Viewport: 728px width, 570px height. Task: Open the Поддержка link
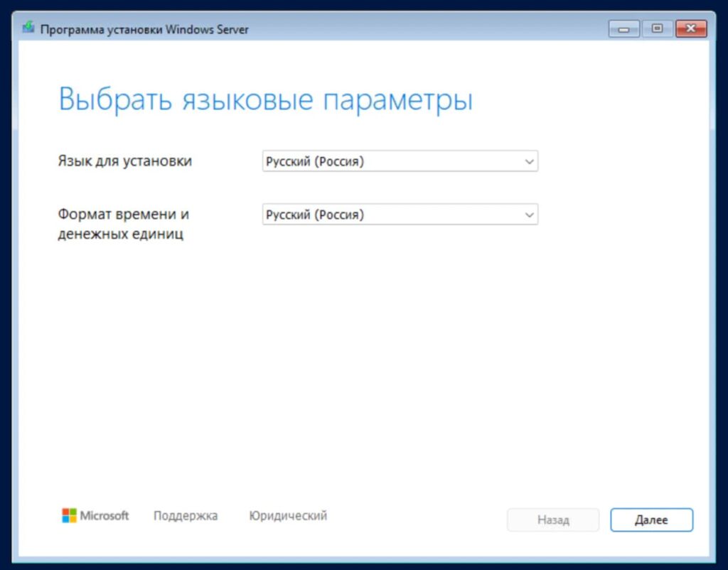[x=186, y=516]
